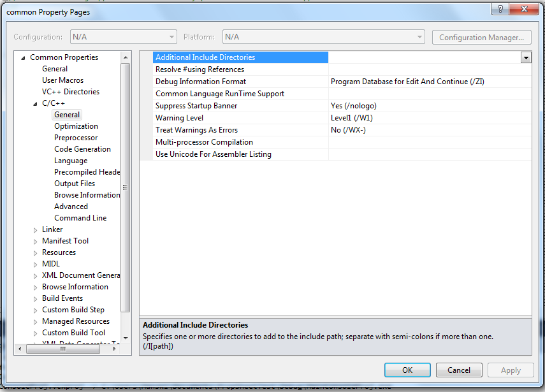Collapse the C/C++ tree node
This screenshot has height=392, width=545.
pos(36,103)
